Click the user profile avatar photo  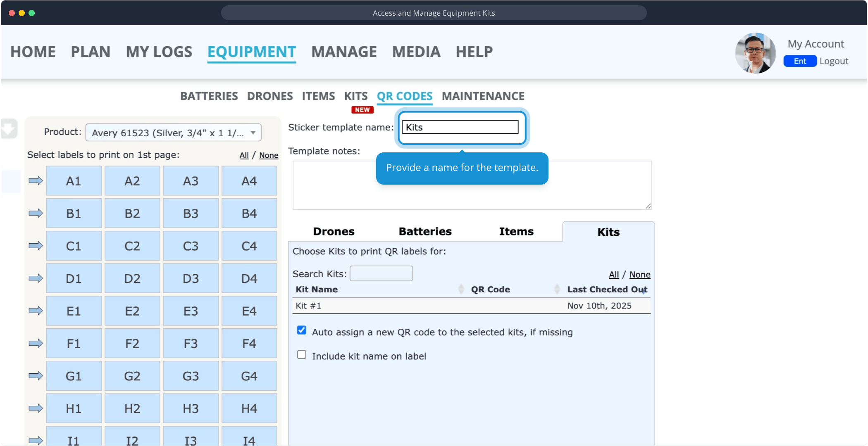[x=755, y=53]
